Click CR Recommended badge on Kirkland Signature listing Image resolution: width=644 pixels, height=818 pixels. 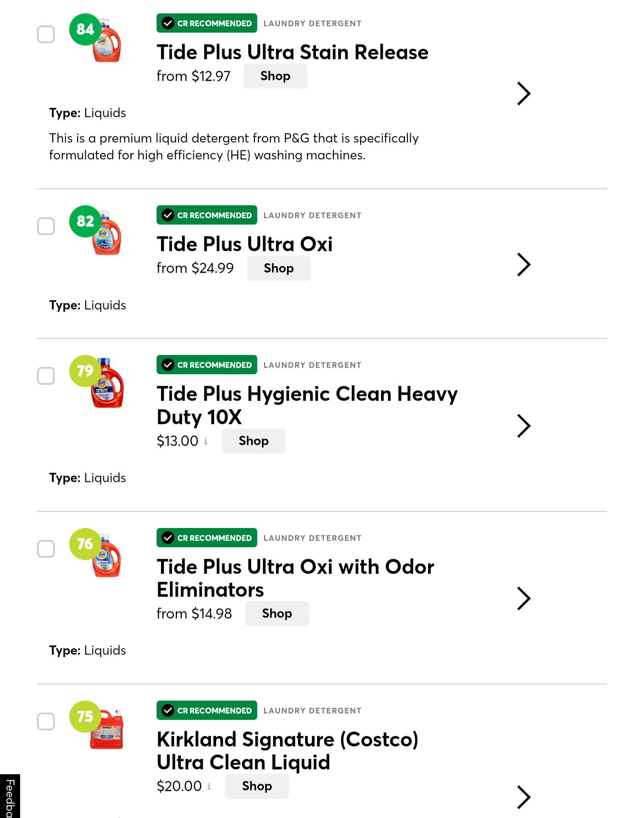coord(206,711)
